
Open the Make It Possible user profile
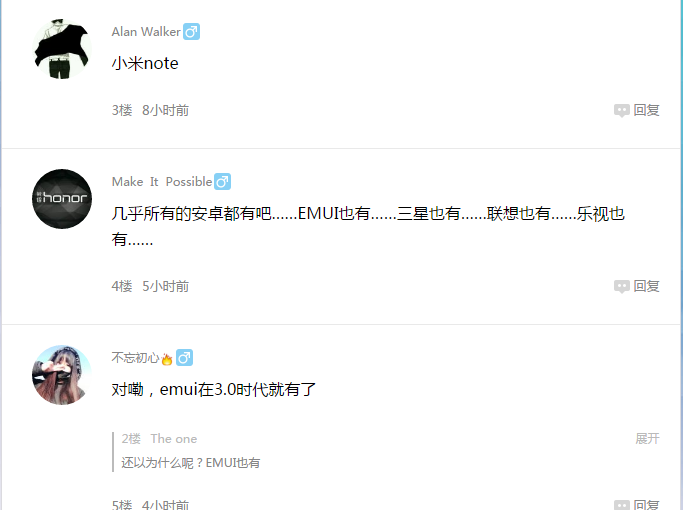(162, 182)
